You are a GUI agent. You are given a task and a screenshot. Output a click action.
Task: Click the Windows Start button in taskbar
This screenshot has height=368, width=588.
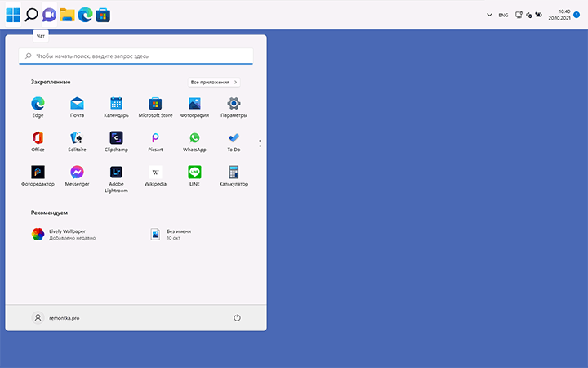[13, 15]
